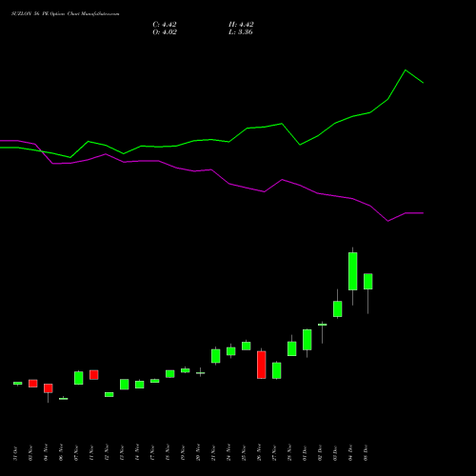The image size is (476, 476).
Task: Click the peak of the green indicator line
Action: pos(406,69)
